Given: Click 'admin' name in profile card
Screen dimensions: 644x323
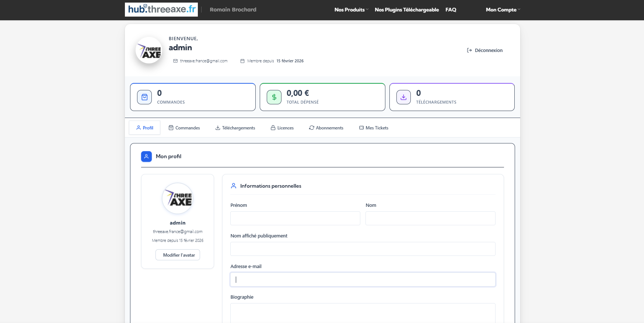Looking at the screenshot, I should coord(178,223).
